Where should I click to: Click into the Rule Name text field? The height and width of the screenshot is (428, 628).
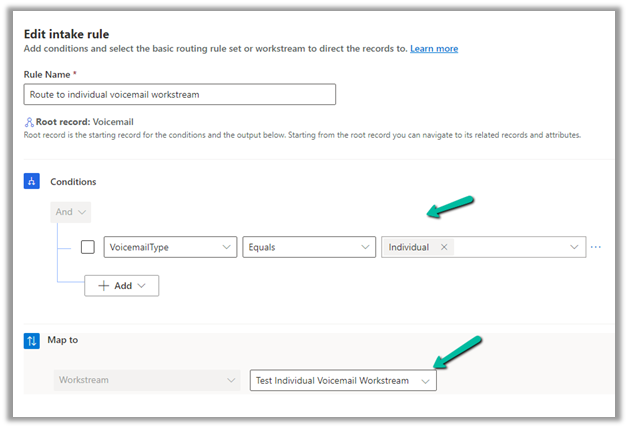point(179,94)
